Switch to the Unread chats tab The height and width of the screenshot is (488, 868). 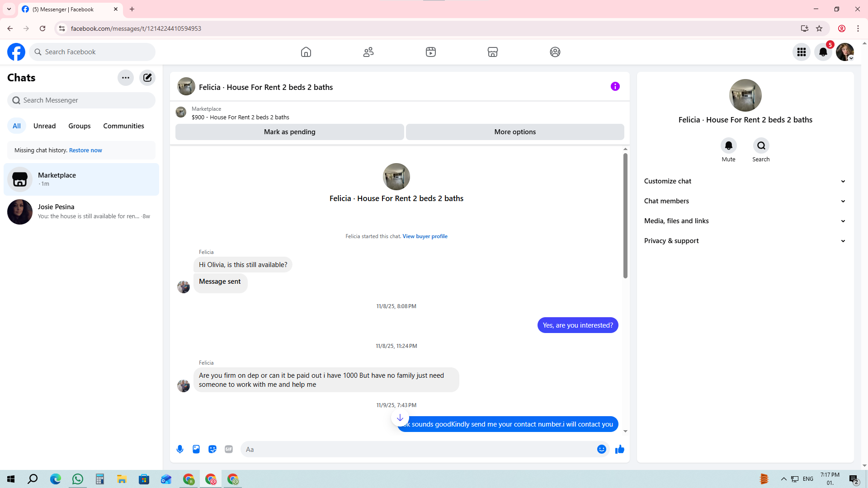44,126
